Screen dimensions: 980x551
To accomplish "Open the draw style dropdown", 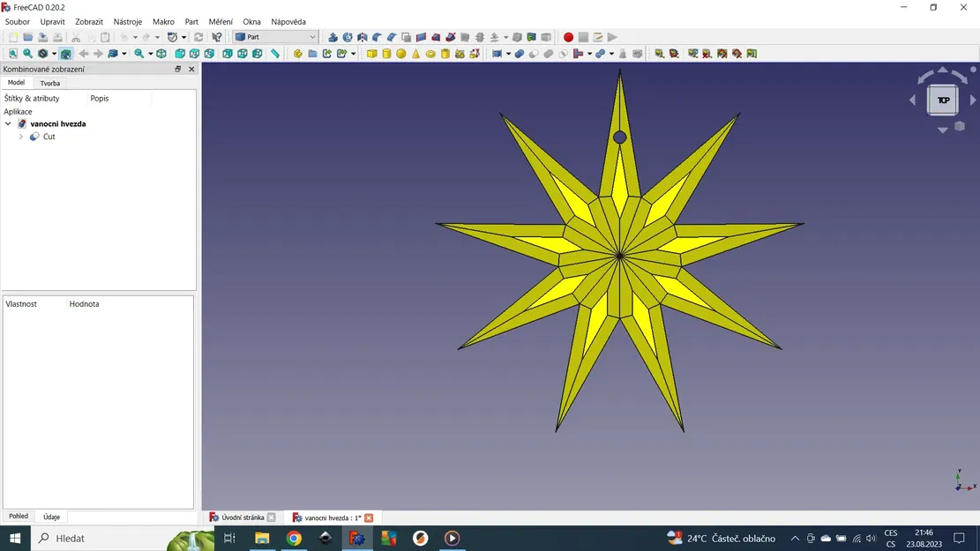I will [54, 54].
